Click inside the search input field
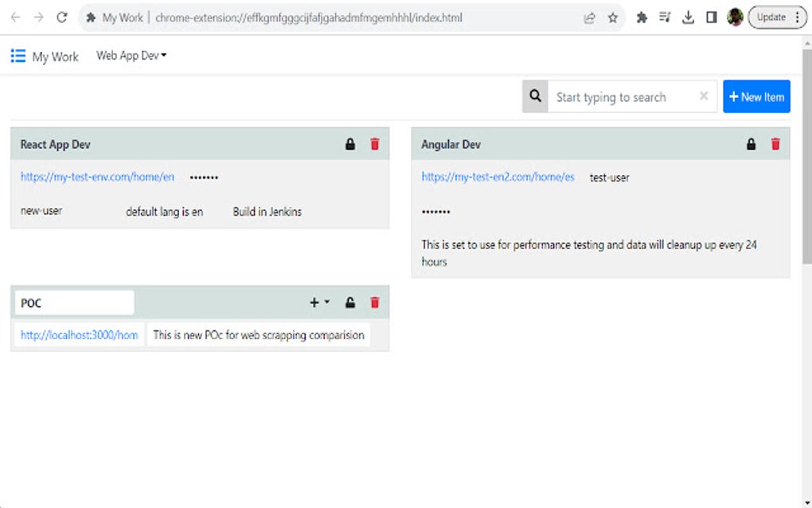This screenshot has width=812, height=508. [621, 96]
